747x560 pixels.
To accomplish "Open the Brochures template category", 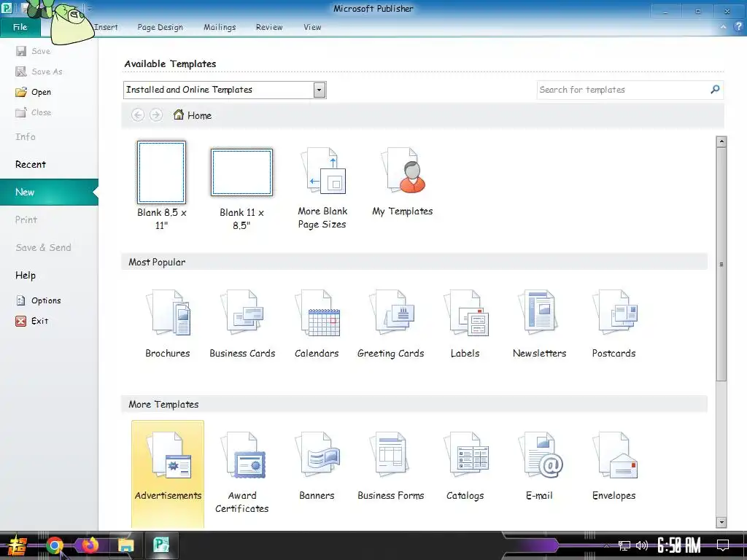I will pyautogui.click(x=168, y=324).
